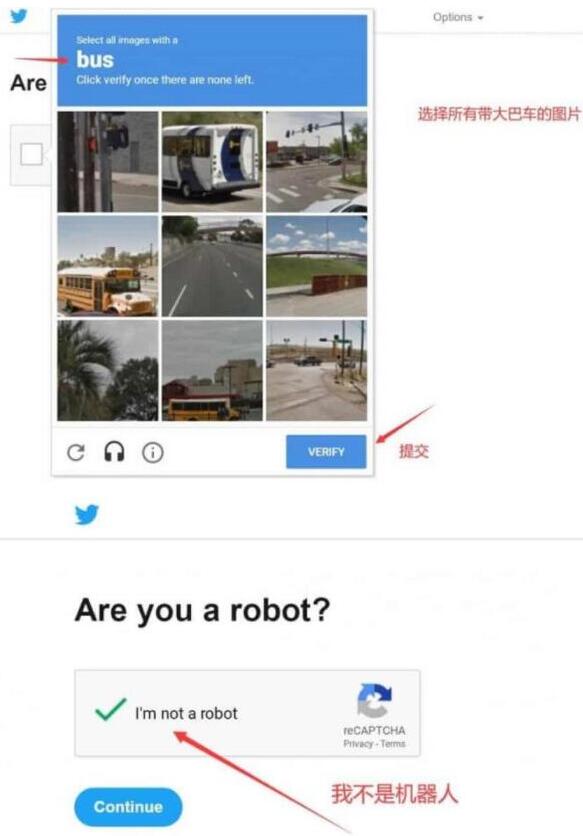Select the bottom-middle tile with yellow bus
The height and width of the screenshot is (836, 583).
coord(212,371)
